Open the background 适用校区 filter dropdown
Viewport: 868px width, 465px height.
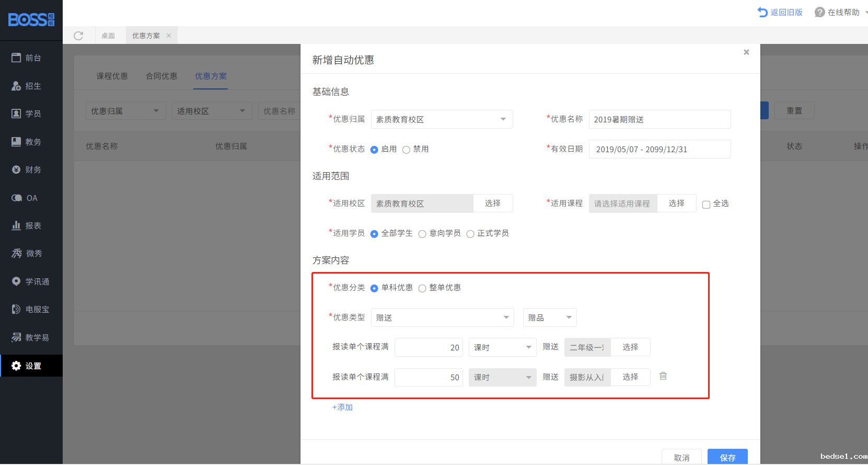[212, 111]
